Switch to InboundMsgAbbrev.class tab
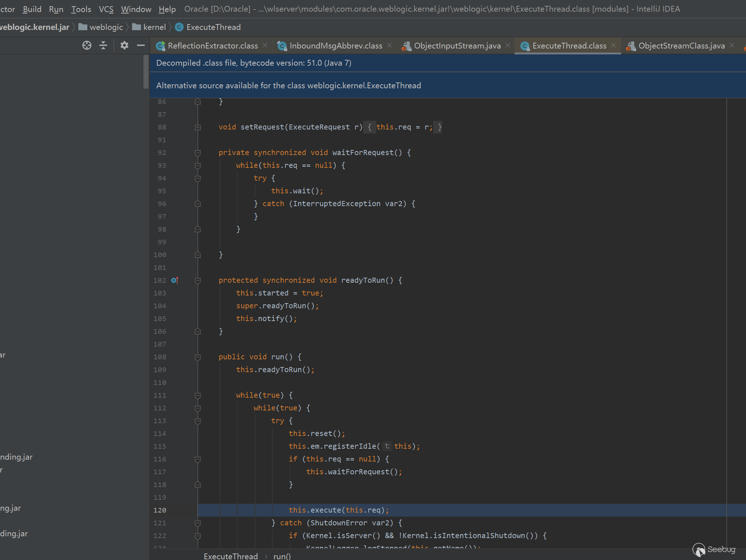The image size is (746, 560). 335,46
